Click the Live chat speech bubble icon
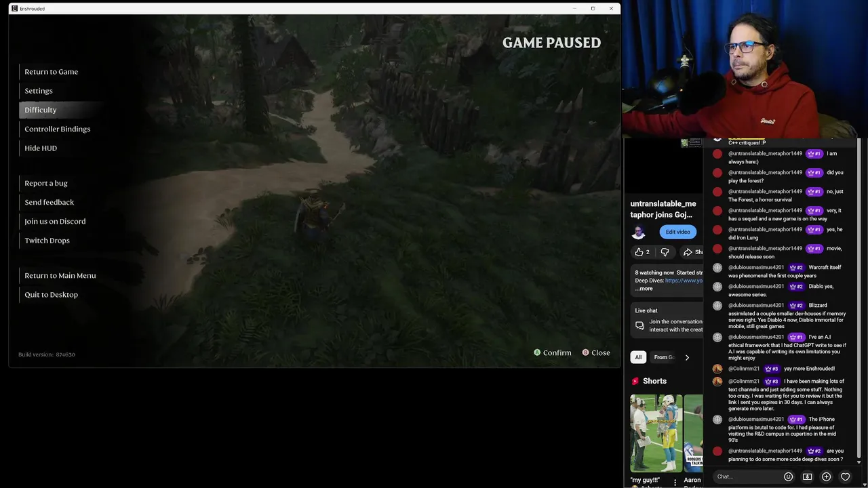The width and height of the screenshot is (868, 488). coord(639,325)
